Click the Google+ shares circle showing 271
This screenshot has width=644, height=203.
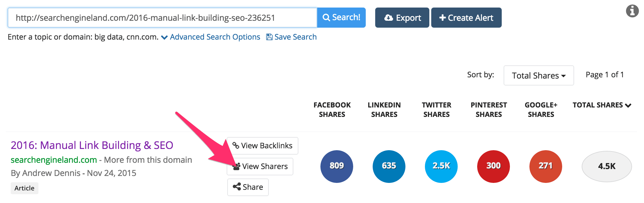(545, 166)
